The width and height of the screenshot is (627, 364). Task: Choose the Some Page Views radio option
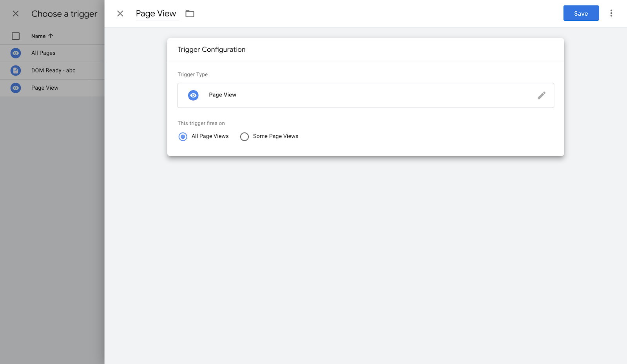pyautogui.click(x=245, y=136)
